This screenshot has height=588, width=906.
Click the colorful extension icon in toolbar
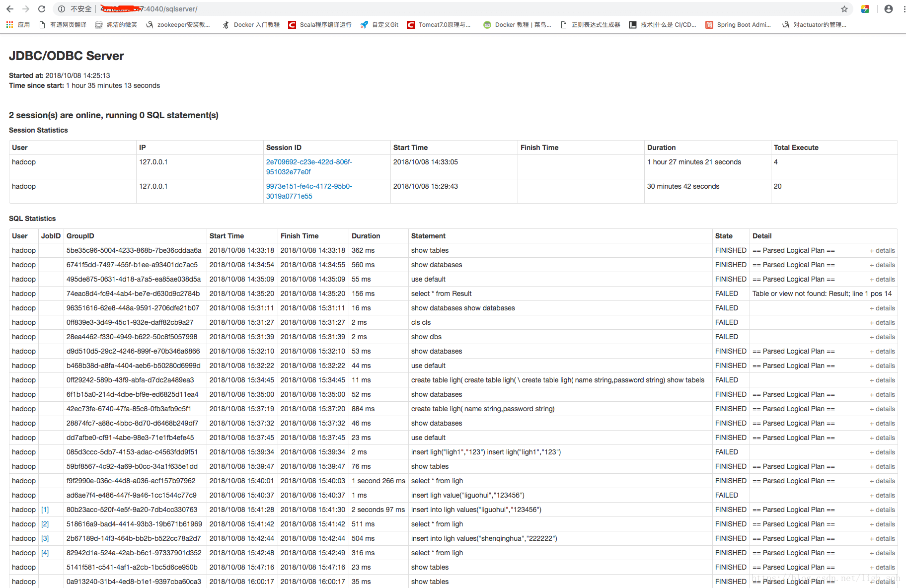click(865, 9)
